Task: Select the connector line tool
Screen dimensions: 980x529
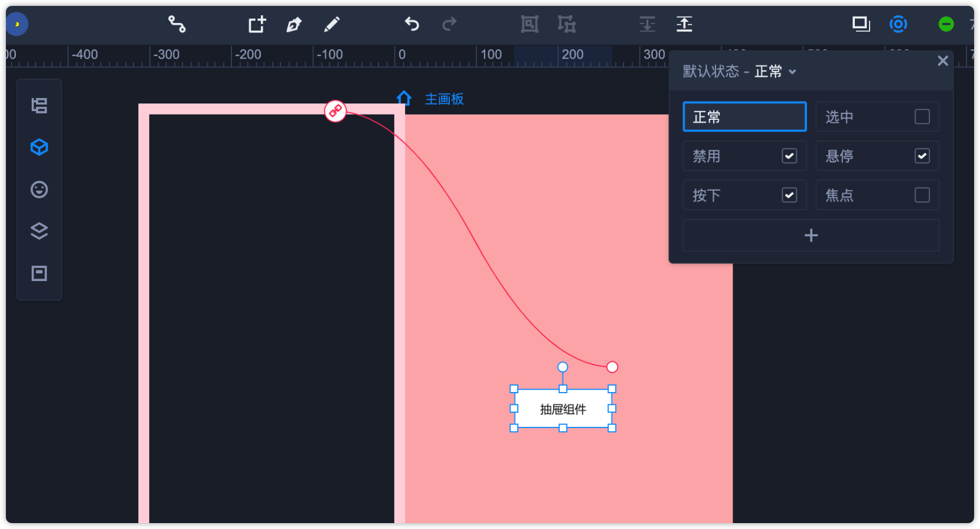Action: (177, 24)
